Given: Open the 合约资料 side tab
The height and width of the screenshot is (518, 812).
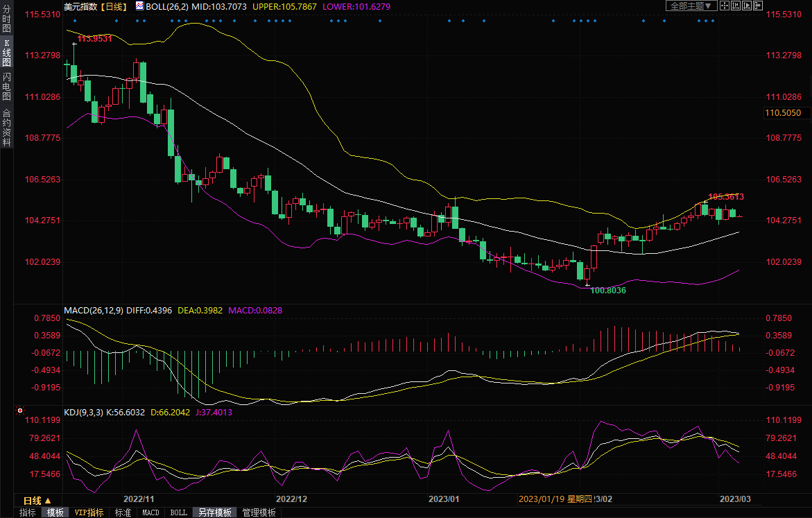Looking at the screenshot, I should pyautogui.click(x=6, y=127).
